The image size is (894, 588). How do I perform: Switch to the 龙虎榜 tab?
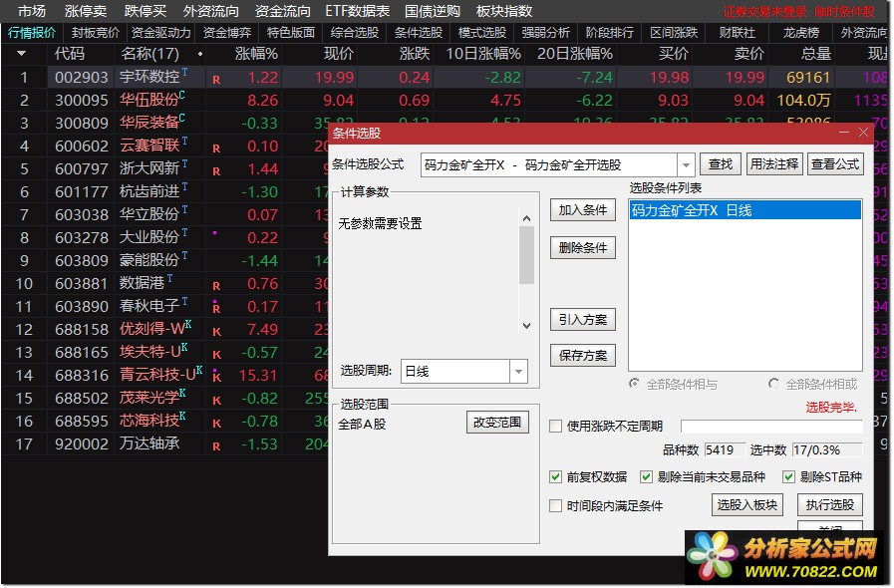[x=801, y=33]
